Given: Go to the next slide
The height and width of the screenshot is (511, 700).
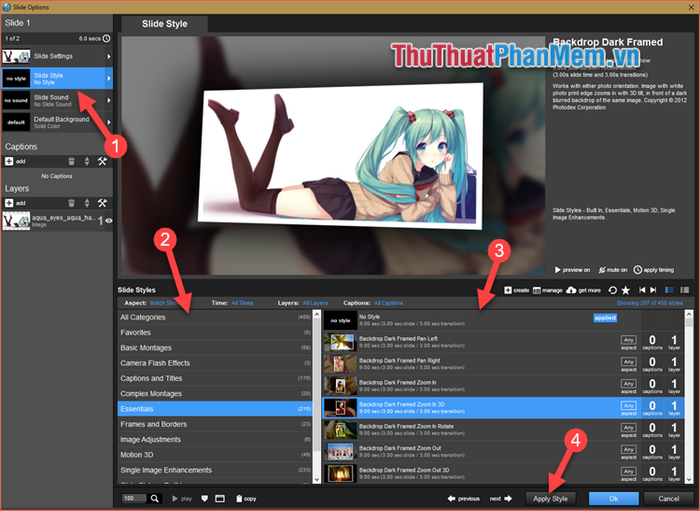Looking at the screenshot, I should pyautogui.click(x=500, y=499).
